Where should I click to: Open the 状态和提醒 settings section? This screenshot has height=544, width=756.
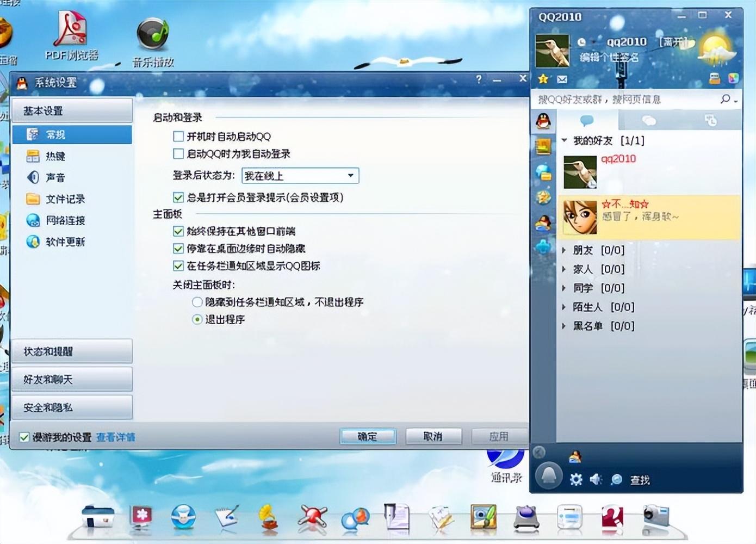pos(71,351)
